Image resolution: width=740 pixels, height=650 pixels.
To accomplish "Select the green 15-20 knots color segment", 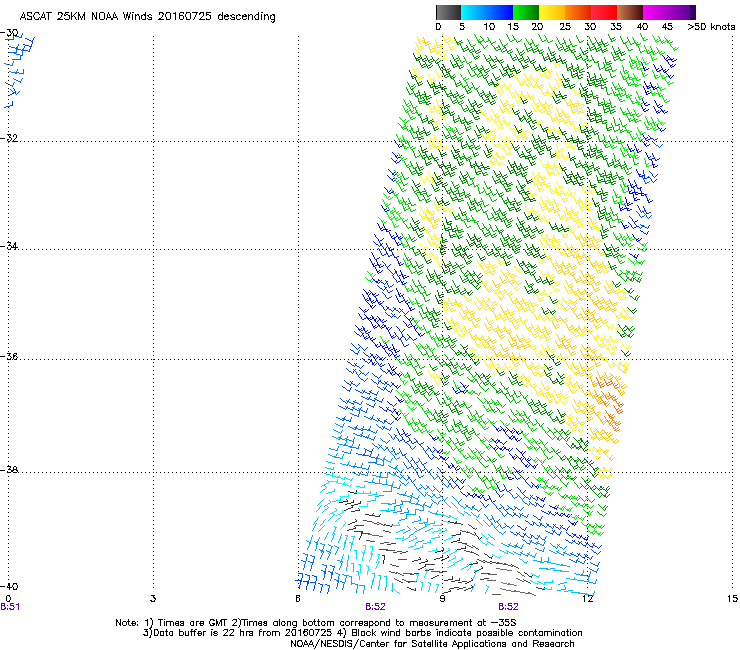I will click(526, 12).
